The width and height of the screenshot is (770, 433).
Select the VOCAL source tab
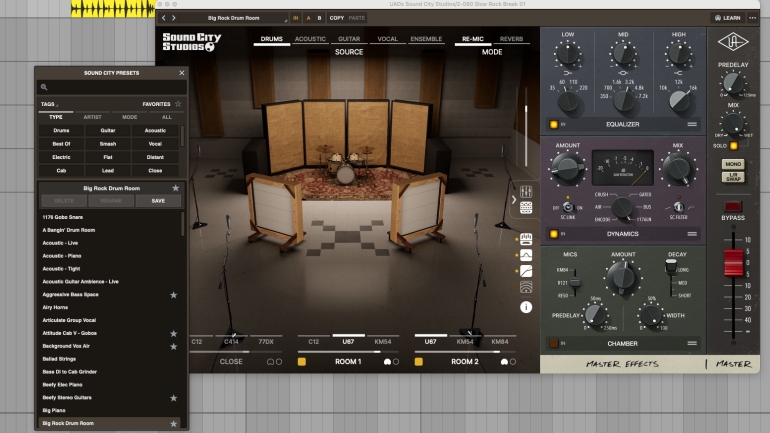pos(387,39)
